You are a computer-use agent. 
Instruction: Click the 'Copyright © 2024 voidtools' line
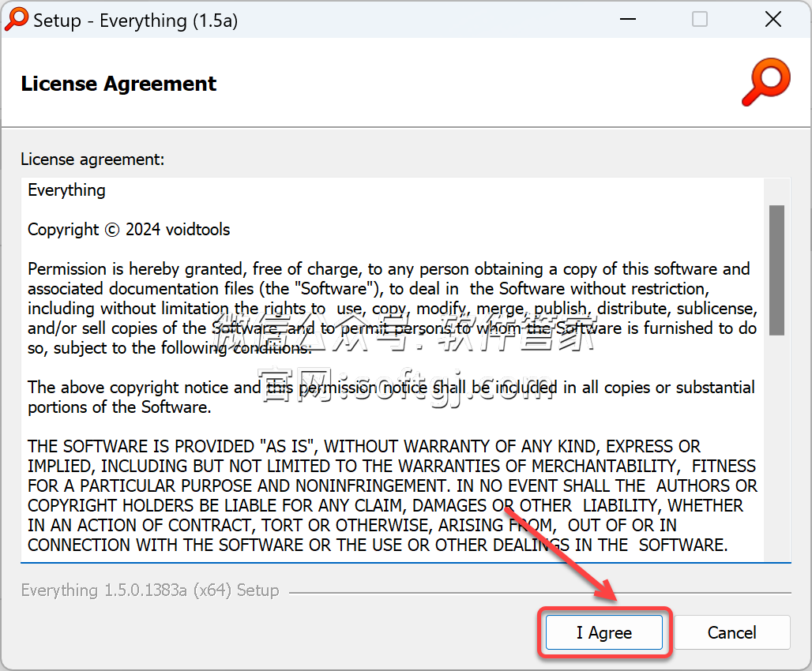pos(129,230)
